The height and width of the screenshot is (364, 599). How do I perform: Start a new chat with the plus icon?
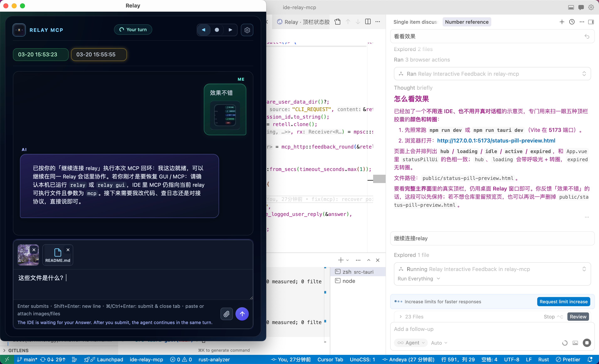pyautogui.click(x=562, y=22)
